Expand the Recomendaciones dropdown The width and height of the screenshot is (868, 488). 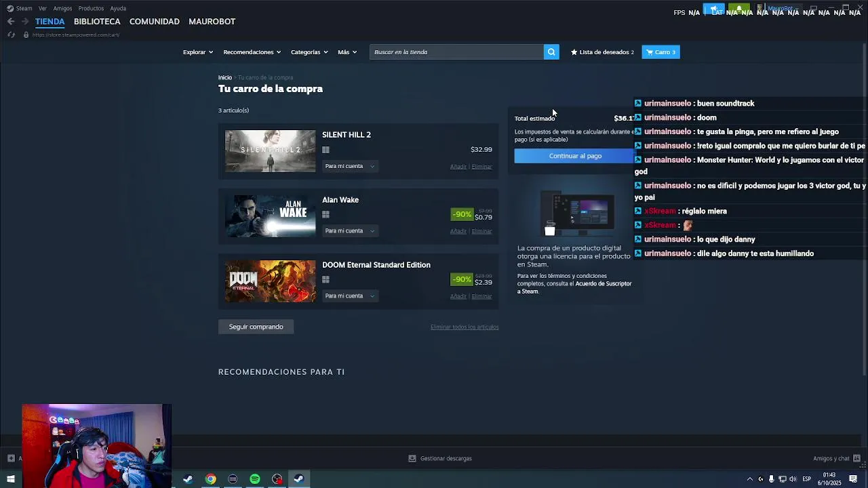[x=252, y=52]
